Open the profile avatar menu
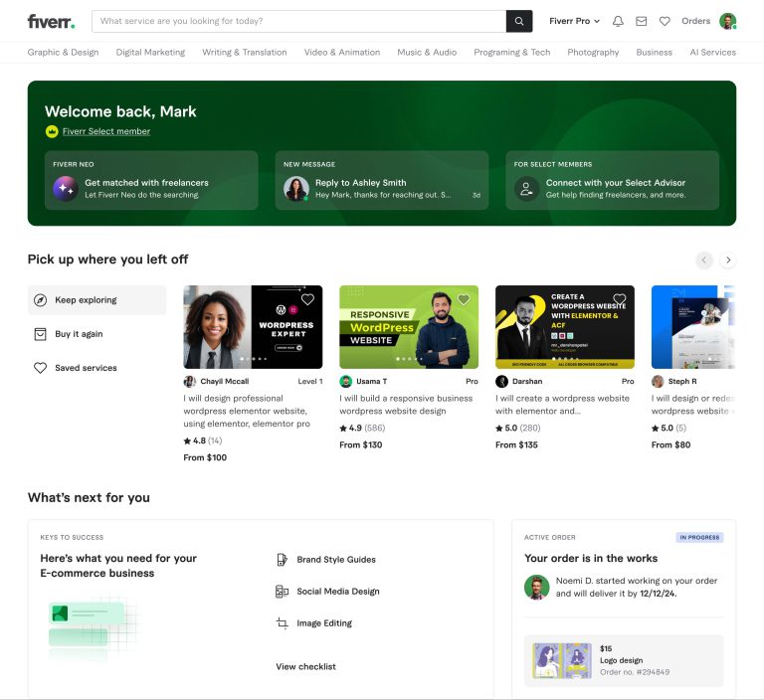 pos(728,21)
